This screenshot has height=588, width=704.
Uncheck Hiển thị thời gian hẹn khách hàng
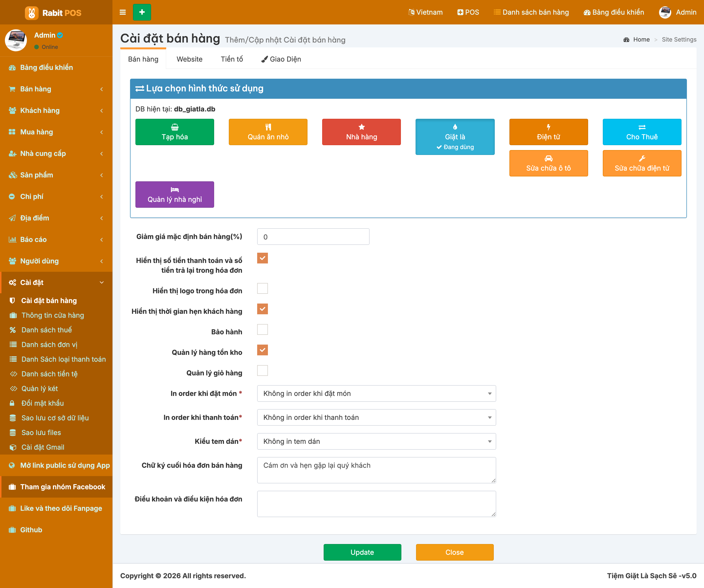[263, 309]
